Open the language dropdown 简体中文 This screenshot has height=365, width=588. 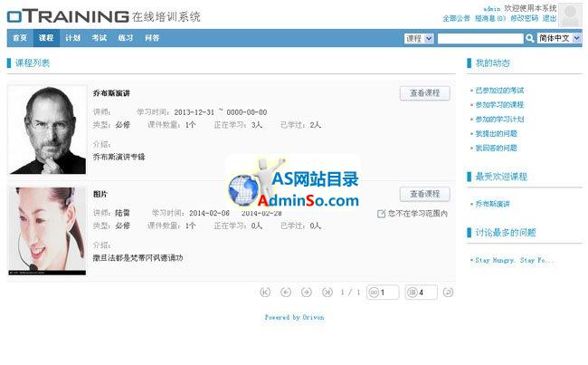pos(559,38)
